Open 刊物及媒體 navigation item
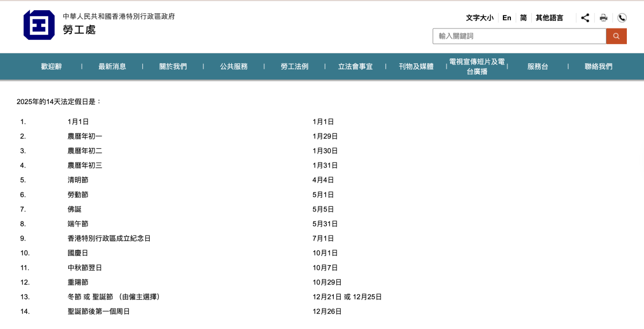644x329 pixels. pyautogui.click(x=416, y=67)
